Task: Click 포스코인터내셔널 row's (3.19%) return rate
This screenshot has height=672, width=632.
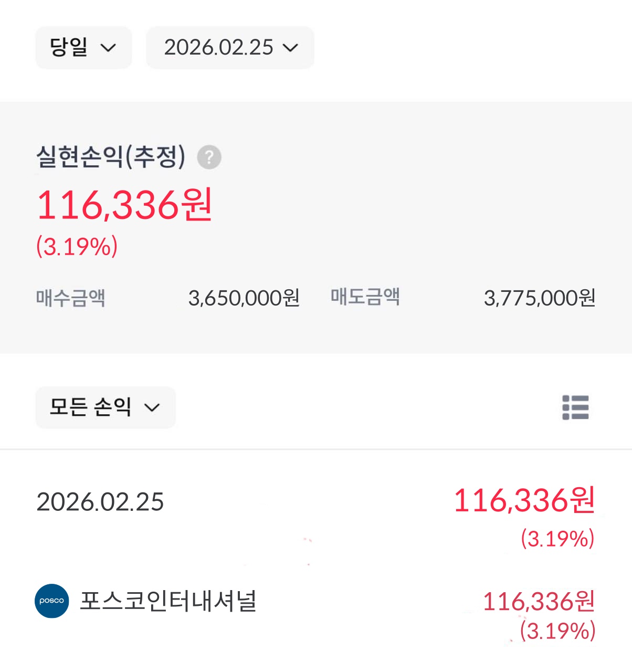Action: 557,631
